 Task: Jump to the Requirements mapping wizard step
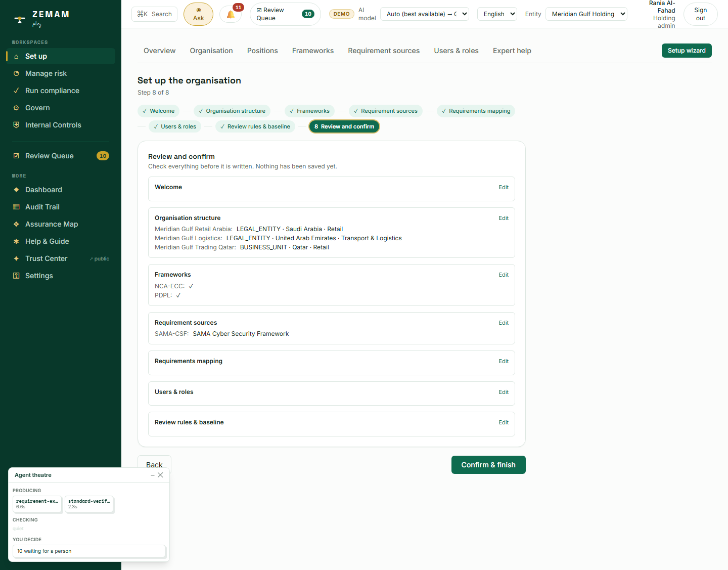coord(476,111)
